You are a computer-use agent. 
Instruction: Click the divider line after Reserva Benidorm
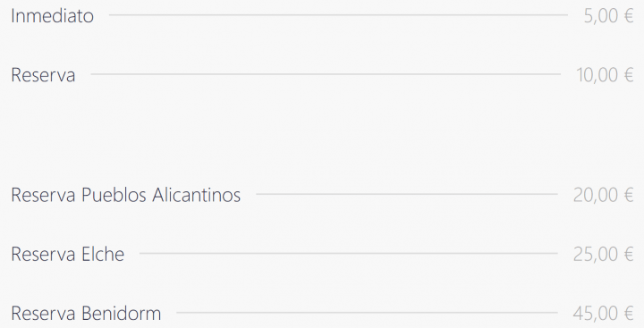tap(367, 313)
